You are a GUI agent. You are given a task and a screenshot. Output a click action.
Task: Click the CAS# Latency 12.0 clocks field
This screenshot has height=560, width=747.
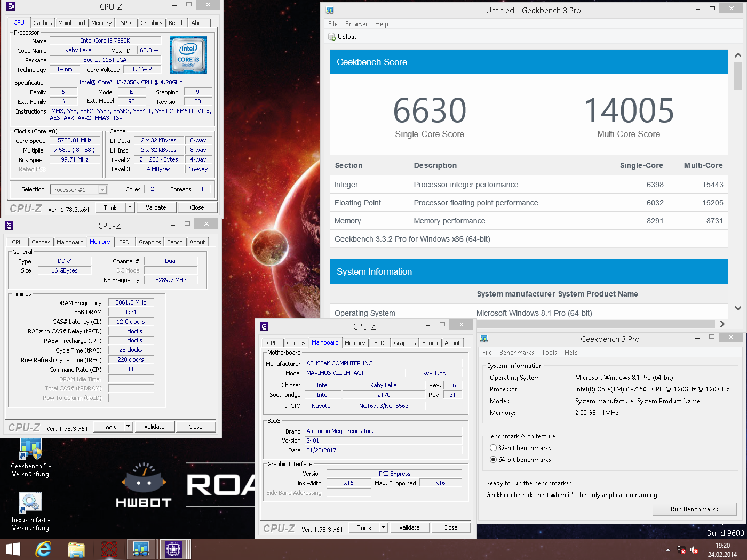click(131, 322)
